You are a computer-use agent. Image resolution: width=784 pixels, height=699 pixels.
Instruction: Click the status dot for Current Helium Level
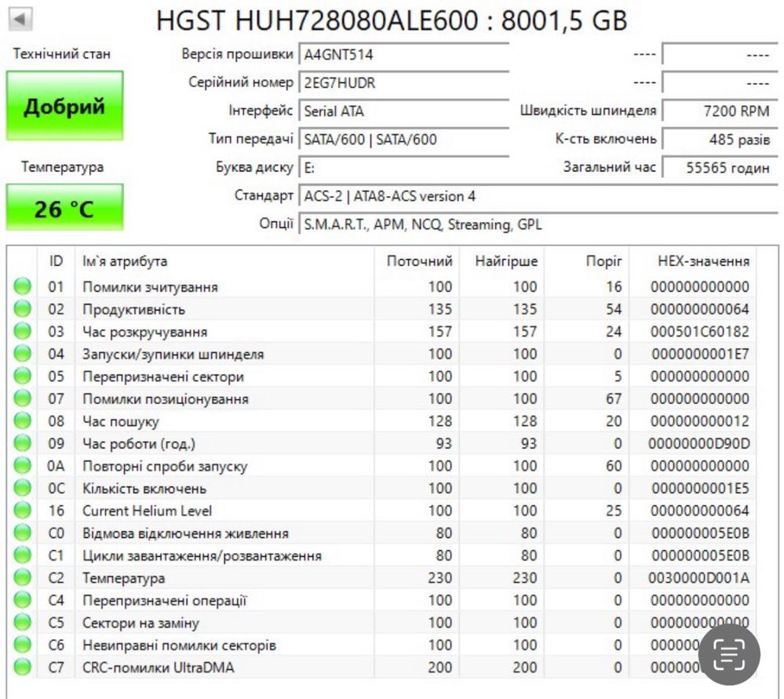point(22,510)
